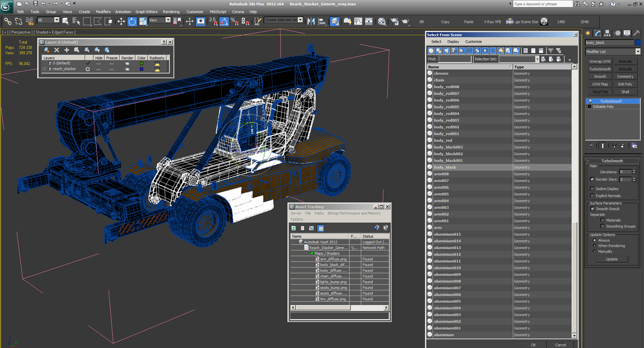Activate the Select Object arrow tool
The width and height of the screenshot is (644, 348).
coord(66,21)
